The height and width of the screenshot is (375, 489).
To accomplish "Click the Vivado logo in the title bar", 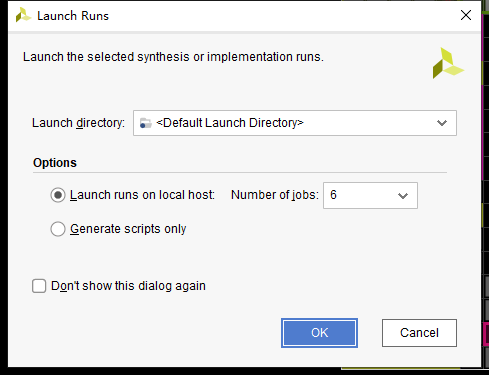I will pos(23,15).
